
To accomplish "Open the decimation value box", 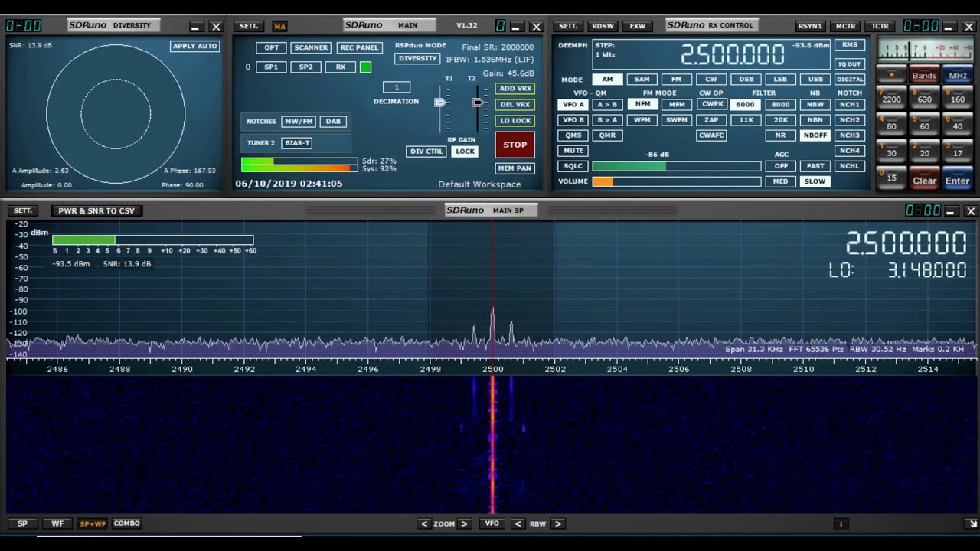I will 397,87.
